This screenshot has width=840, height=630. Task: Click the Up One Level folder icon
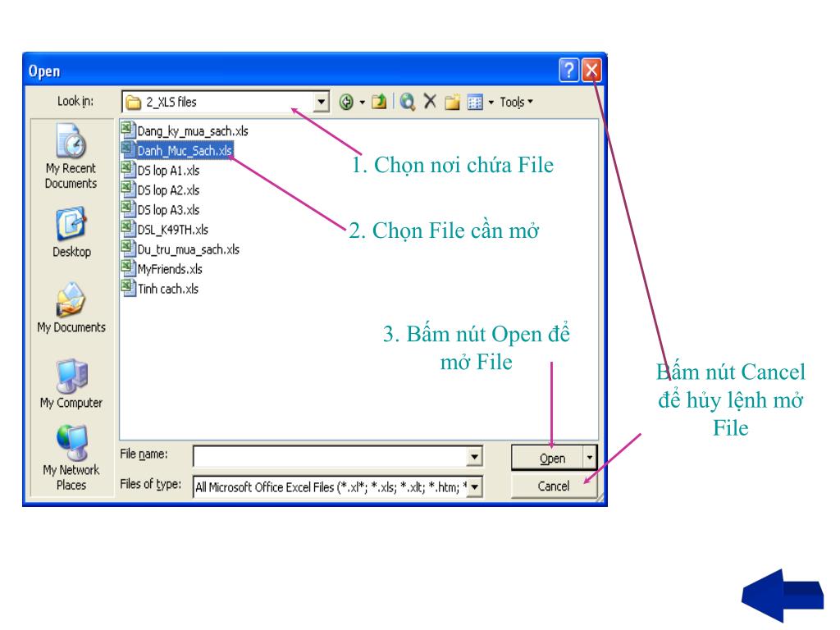379,101
